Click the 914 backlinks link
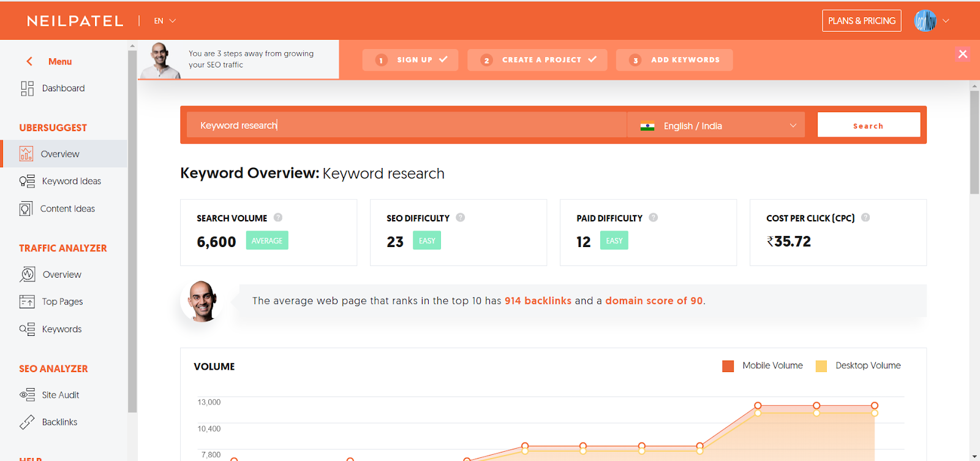 (x=538, y=301)
